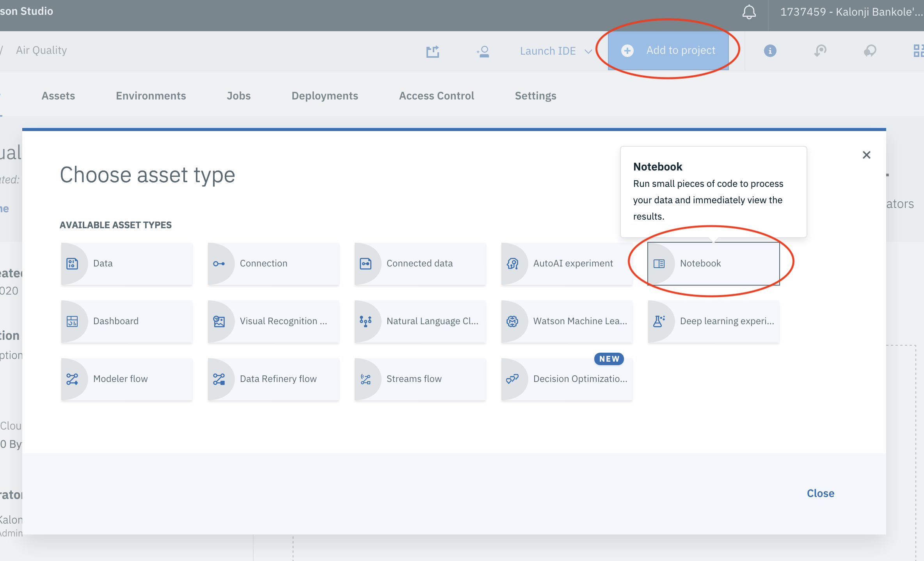Image resolution: width=924 pixels, height=561 pixels.
Task: Open the Launch IDE dropdown
Action: (548, 51)
